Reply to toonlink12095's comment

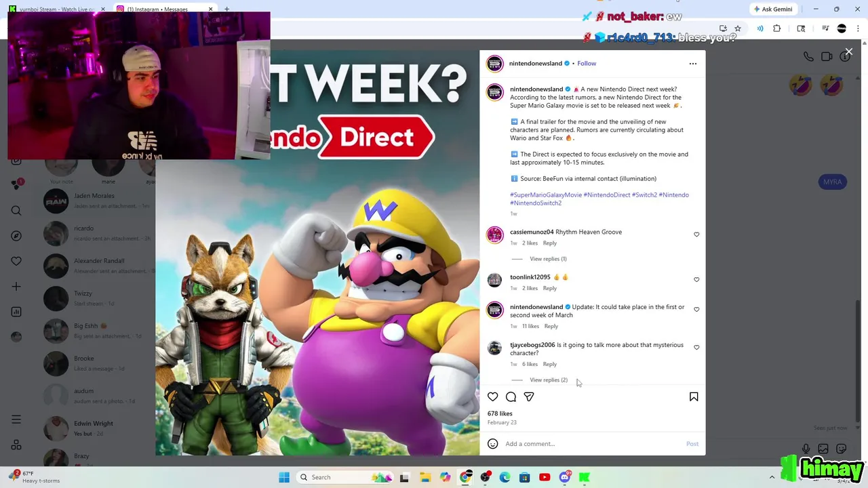tap(549, 289)
